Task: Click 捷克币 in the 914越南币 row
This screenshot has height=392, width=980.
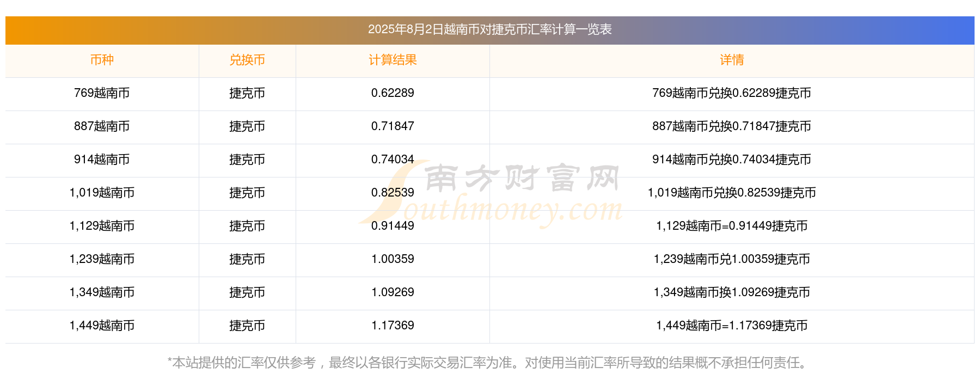Action: 247,160
